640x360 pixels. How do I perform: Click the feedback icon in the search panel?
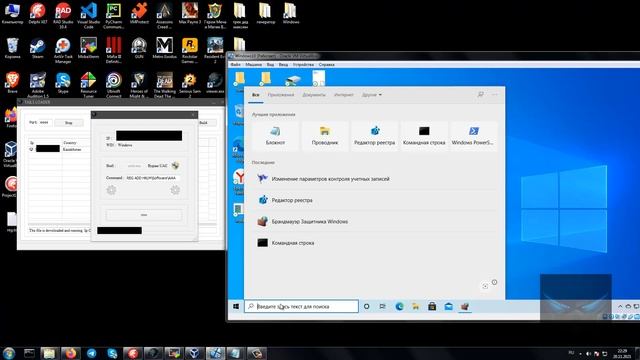(480, 95)
